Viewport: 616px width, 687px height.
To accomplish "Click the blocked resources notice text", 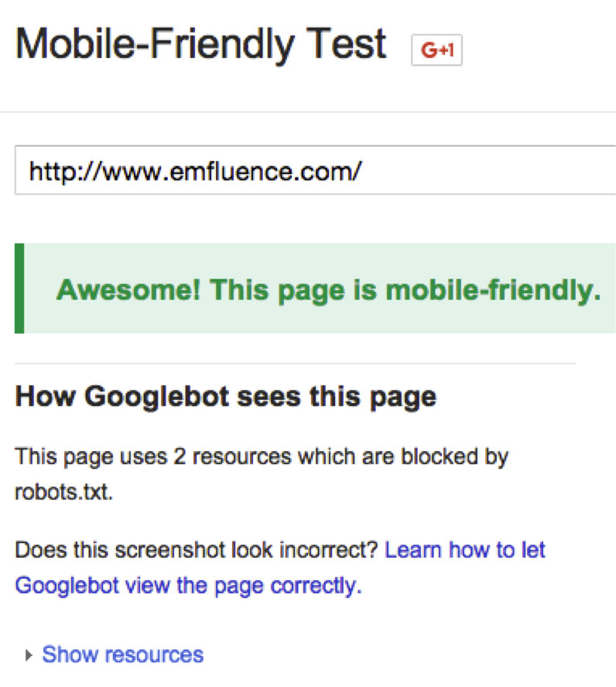I will click(262, 456).
